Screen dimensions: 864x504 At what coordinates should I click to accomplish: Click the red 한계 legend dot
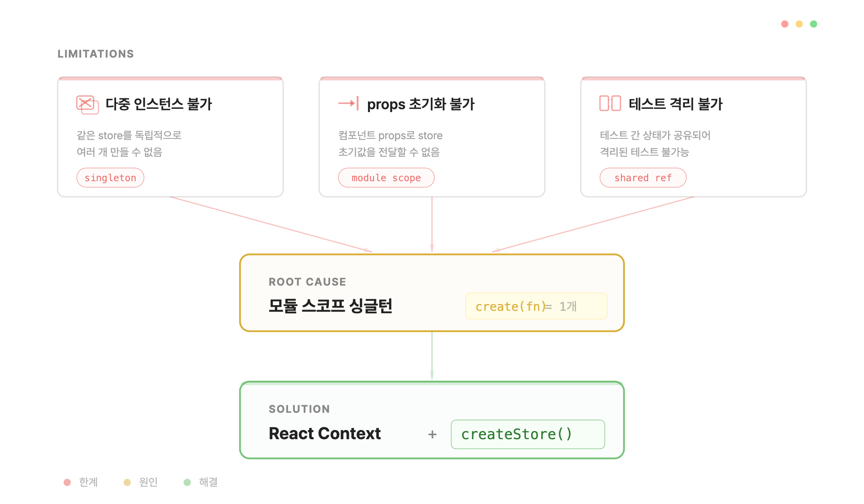(67, 482)
